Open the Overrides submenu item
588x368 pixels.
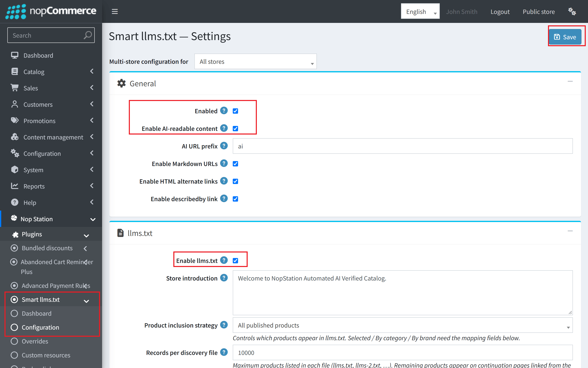(35, 341)
